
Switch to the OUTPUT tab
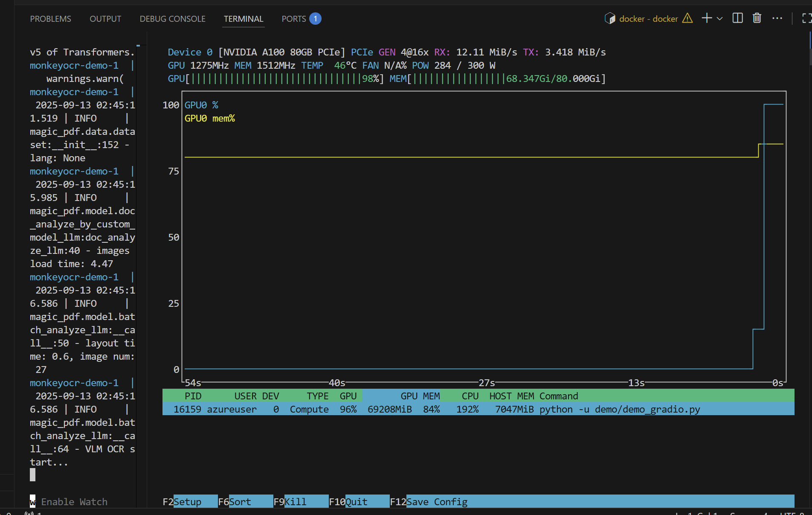(x=105, y=19)
